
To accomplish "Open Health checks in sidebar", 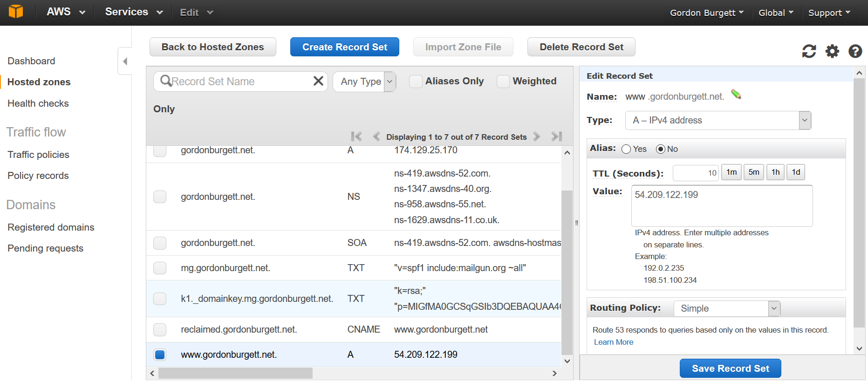I will [x=38, y=103].
